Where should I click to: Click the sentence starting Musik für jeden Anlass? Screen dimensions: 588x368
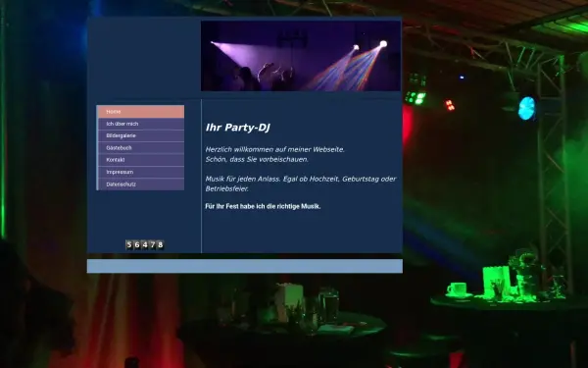(301, 184)
